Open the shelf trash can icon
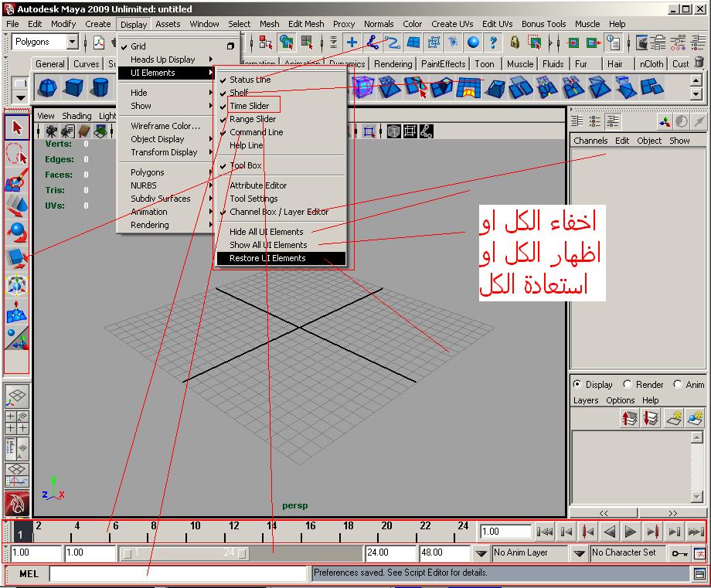This screenshot has width=711, height=588. pyautogui.click(x=699, y=63)
